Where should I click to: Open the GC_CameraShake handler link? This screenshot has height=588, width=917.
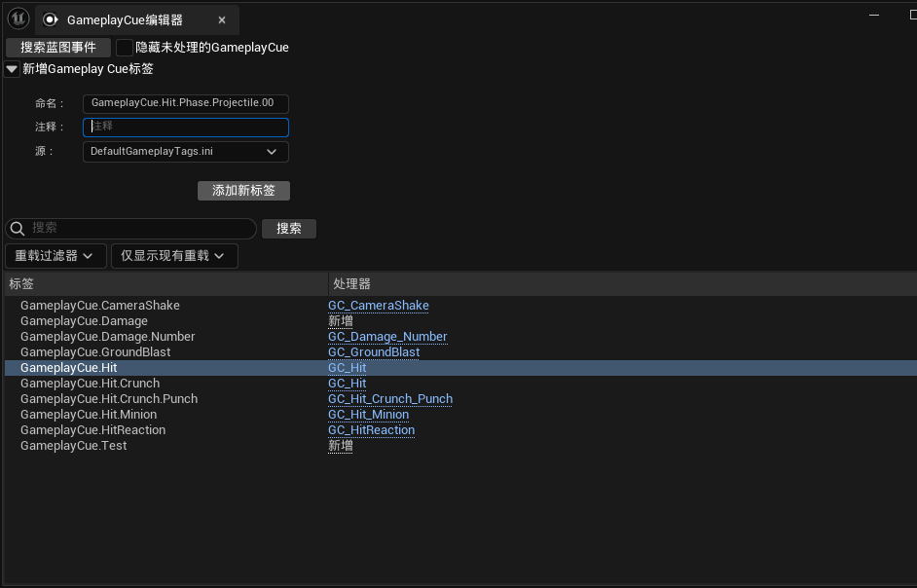coord(379,306)
